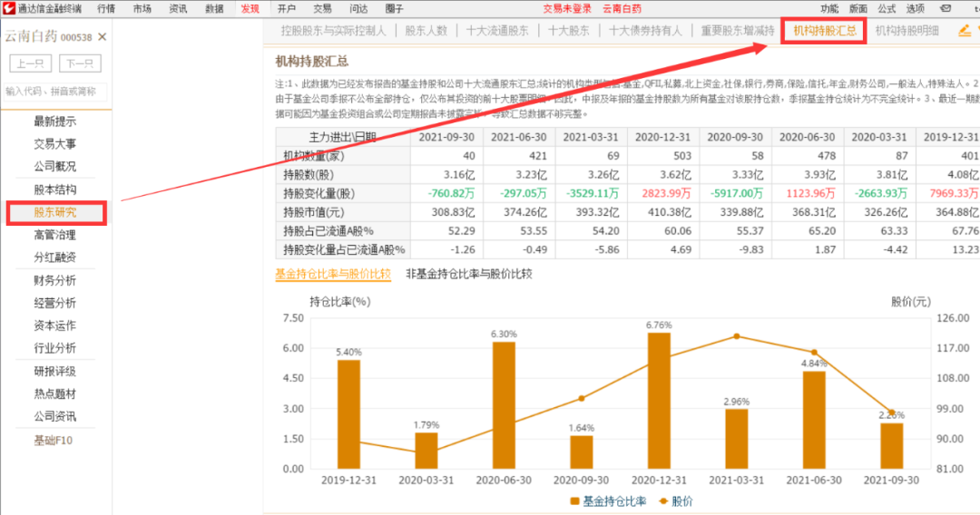The height and width of the screenshot is (515, 980).
Task: Click the 2823.99万 holding change cell
Action: point(662,193)
